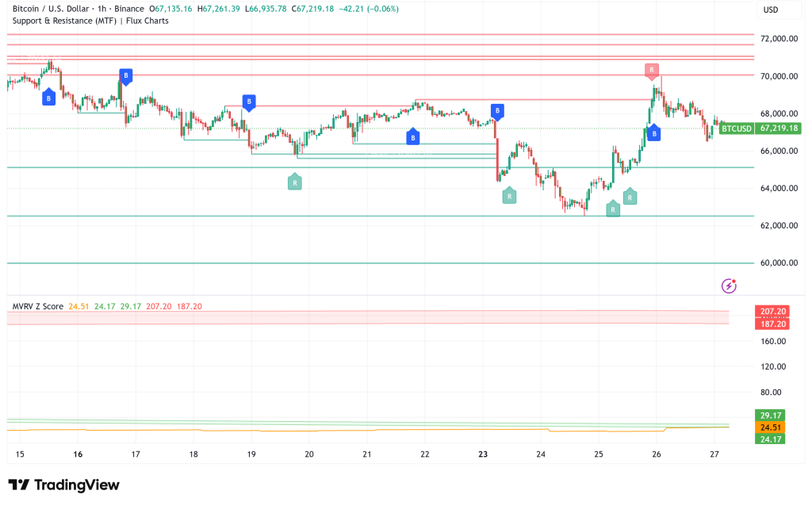812x506 pixels.
Task: Open the Binance exchange label in the symbol title
Action: [x=130, y=8]
